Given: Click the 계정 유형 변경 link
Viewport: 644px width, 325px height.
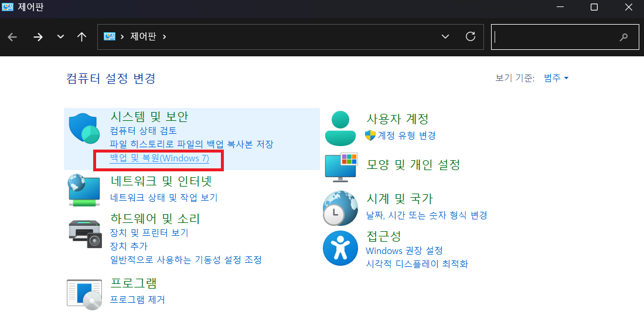Looking at the screenshot, I should coord(407,136).
